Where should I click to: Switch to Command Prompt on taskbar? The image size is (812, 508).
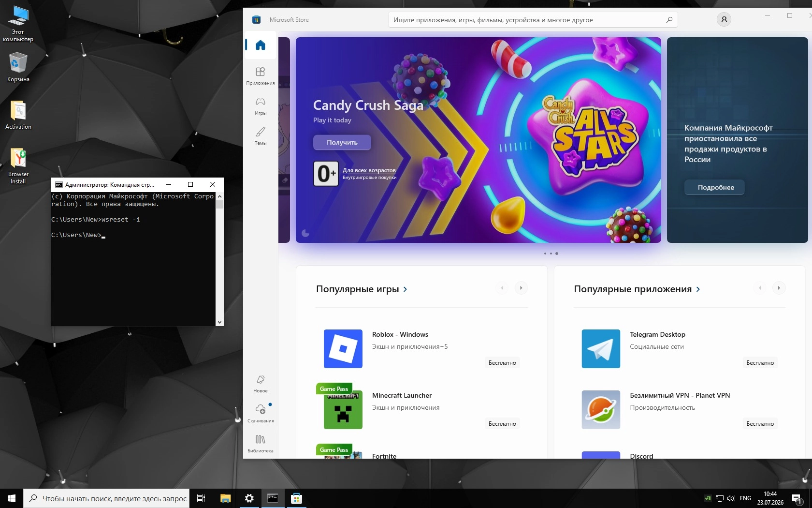[x=273, y=498]
